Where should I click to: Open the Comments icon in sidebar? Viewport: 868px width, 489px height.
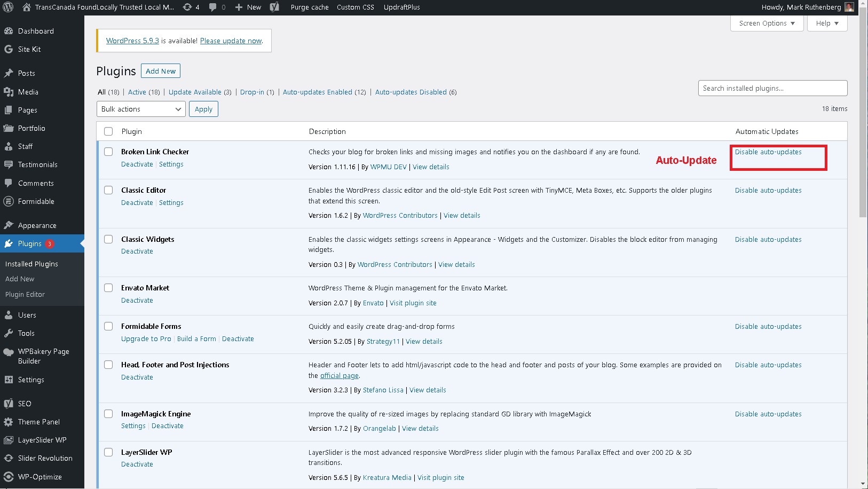pos(9,183)
